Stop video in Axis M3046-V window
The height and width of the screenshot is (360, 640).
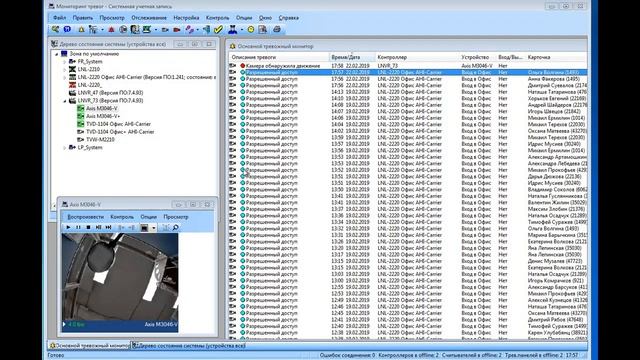88,227
